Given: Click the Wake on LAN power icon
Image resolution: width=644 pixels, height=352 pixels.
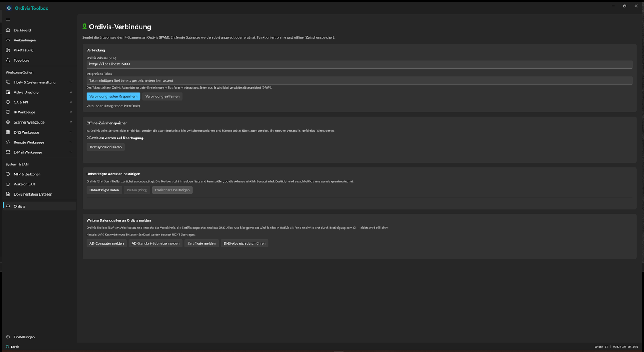Looking at the screenshot, I should [8, 184].
